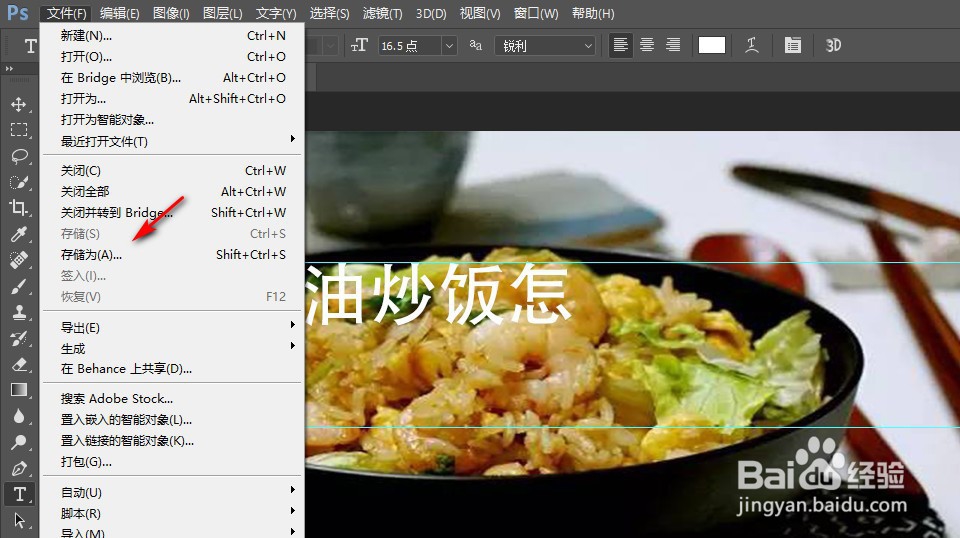Image resolution: width=960 pixels, height=538 pixels.
Task: Select the Horizontal Type tool in toolbox
Action: pyautogui.click(x=19, y=494)
